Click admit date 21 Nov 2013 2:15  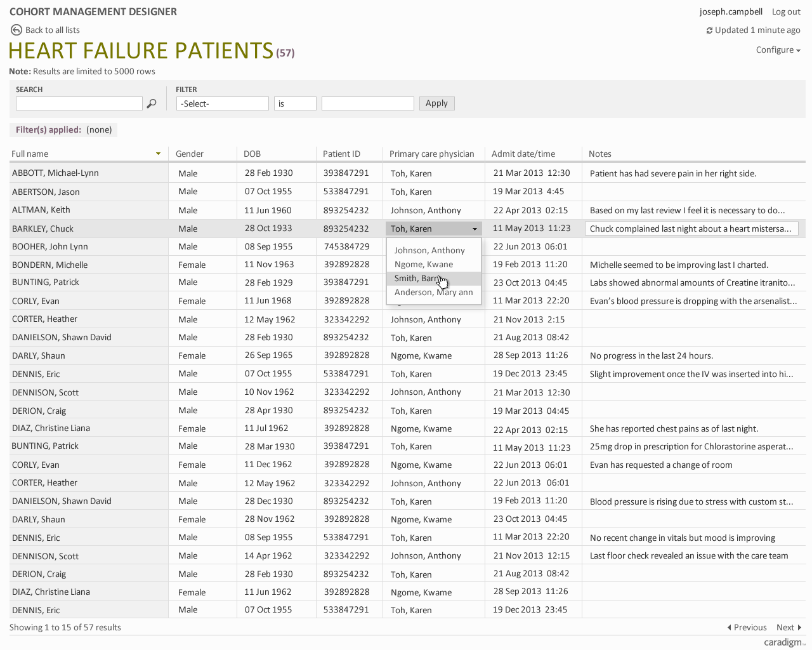[x=529, y=319]
